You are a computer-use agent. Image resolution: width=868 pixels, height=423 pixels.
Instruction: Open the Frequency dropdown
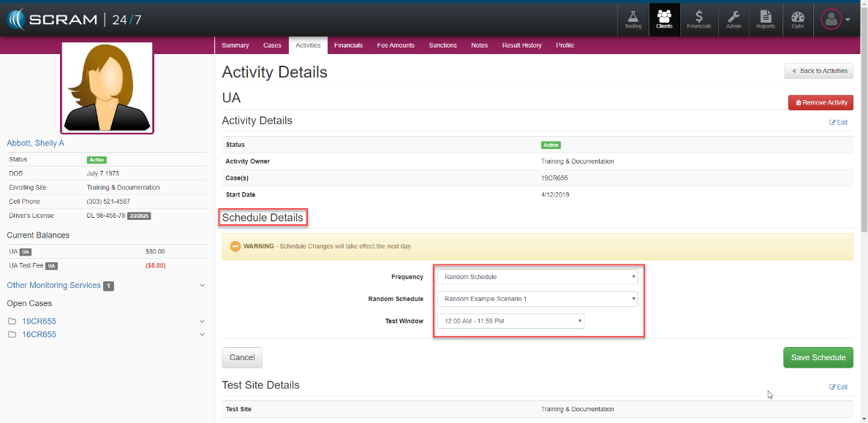[537, 278]
